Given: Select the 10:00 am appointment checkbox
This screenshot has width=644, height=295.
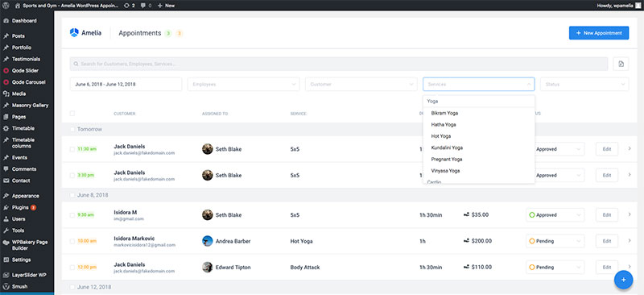Looking at the screenshot, I should [x=72, y=241].
